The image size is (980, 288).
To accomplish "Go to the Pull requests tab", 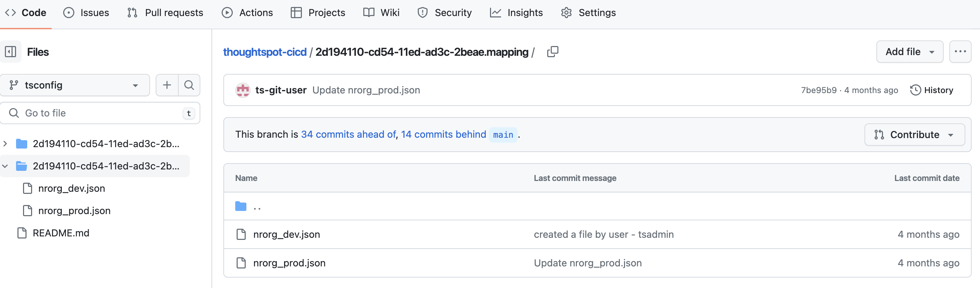I will 165,13.
